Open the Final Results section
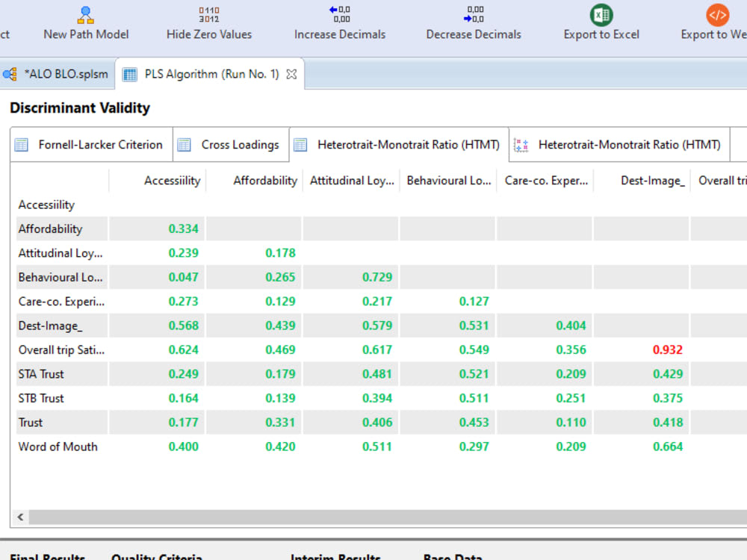This screenshot has height=560, width=747. (46, 556)
